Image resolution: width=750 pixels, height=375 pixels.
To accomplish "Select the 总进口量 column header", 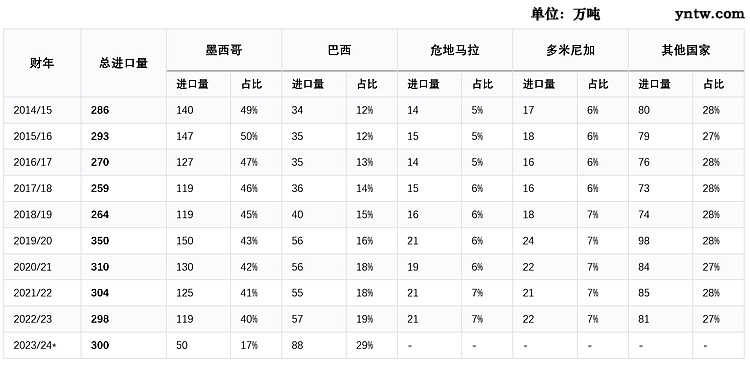I will [124, 63].
